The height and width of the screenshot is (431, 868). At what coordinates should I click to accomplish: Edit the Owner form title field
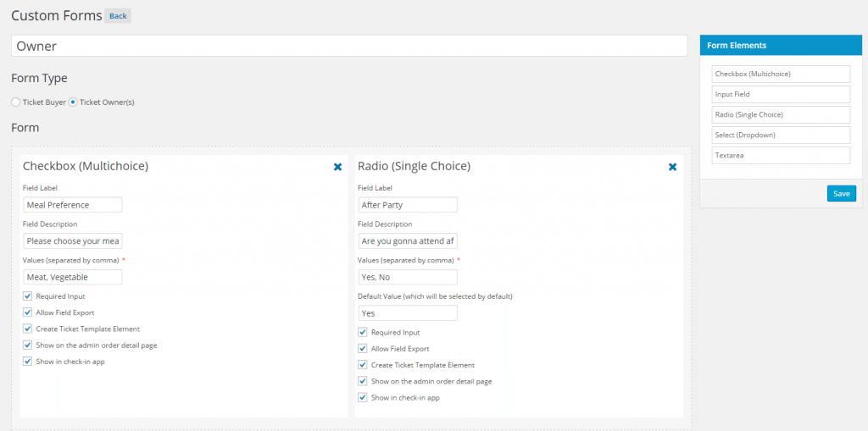tap(348, 47)
